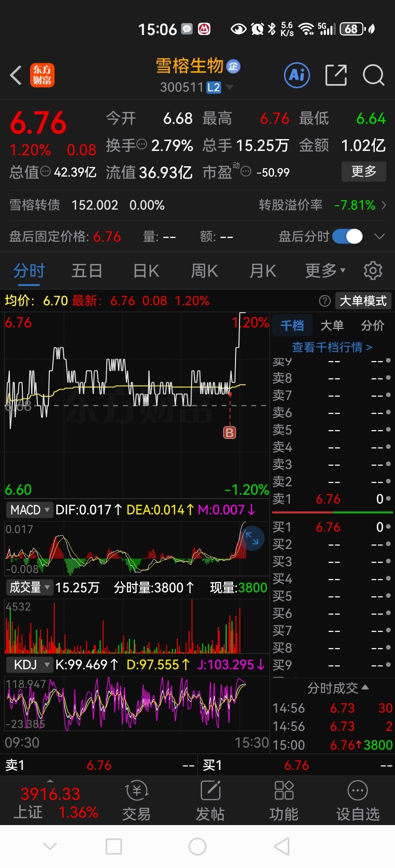The height and width of the screenshot is (868, 395).
Task: Switch to the 五日 tab
Action: tap(87, 271)
